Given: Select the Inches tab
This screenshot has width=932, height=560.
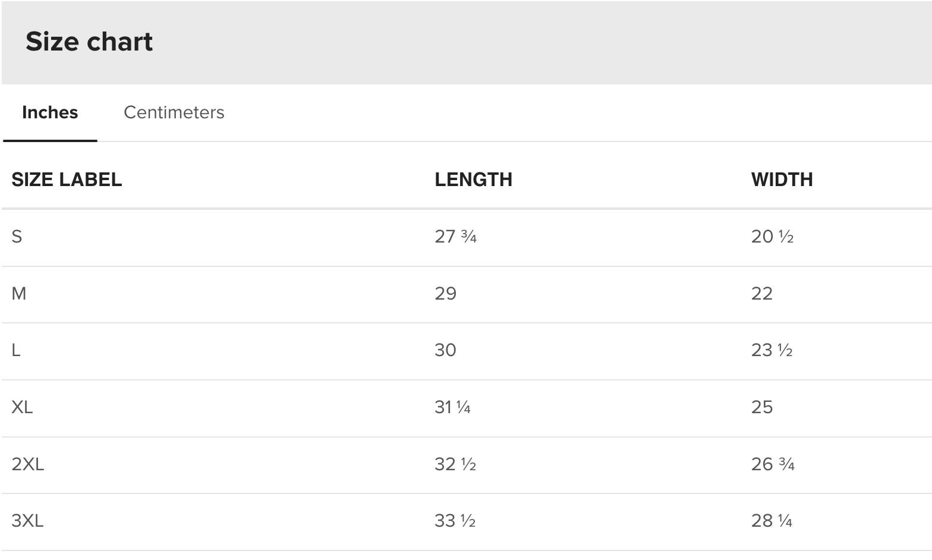Looking at the screenshot, I should [x=50, y=112].
